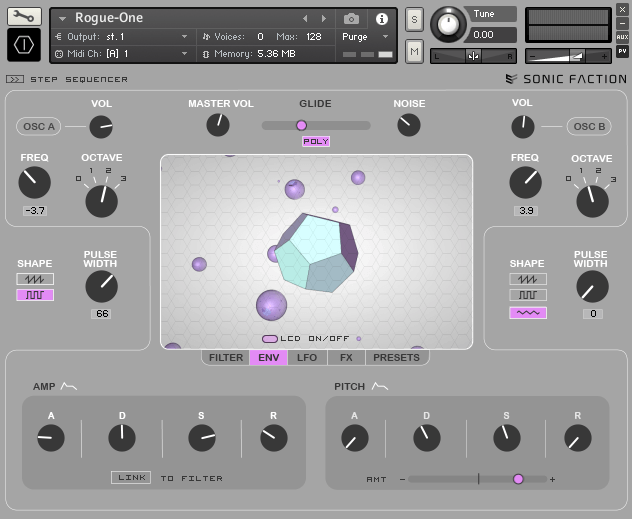Go to next preset arrow
This screenshot has width=632, height=519.
323,19
